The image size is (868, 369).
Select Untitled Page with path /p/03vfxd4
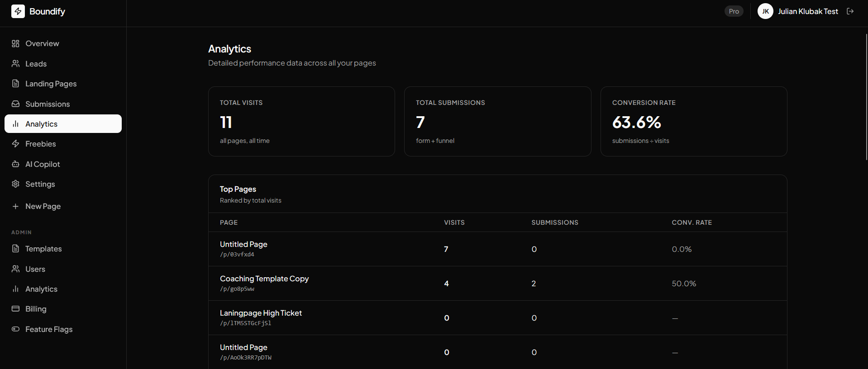click(x=498, y=249)
